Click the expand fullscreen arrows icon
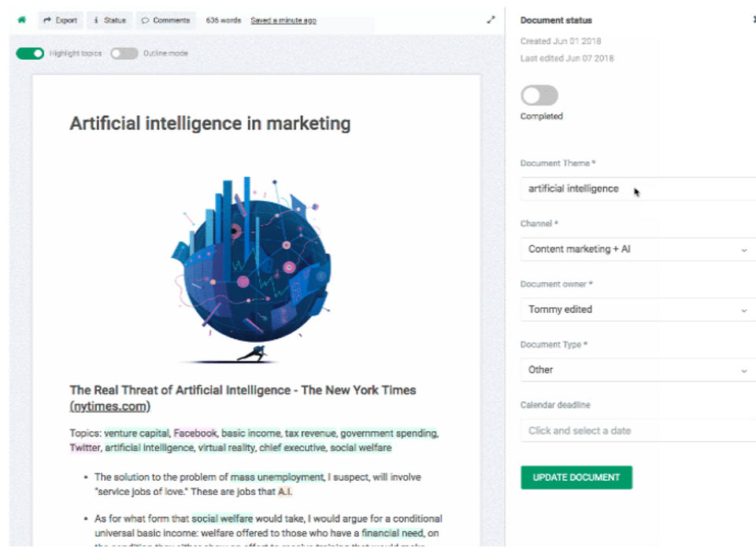Screen dimensions: 756x554 491,20
